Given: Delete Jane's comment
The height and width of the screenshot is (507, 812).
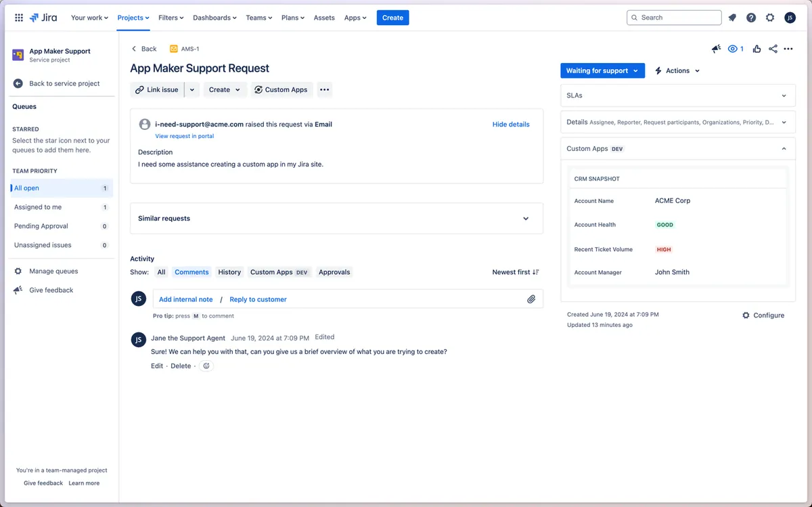Looking at the screenshot, I should tap(181, 366).
